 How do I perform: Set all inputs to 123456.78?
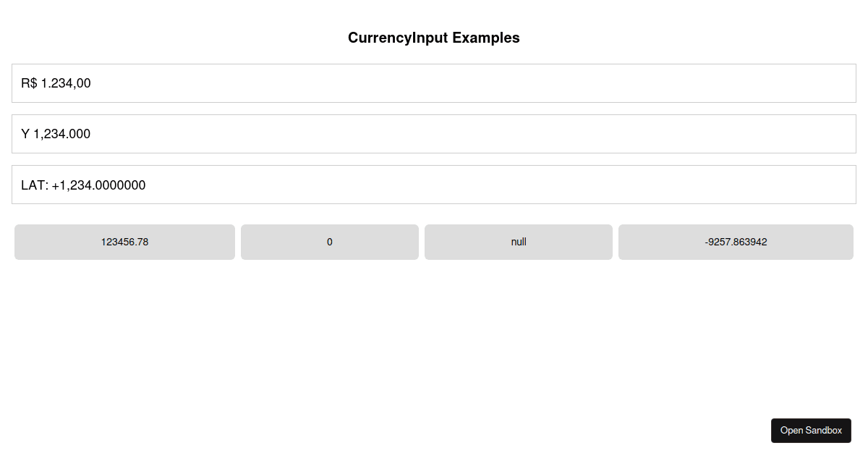pyautogui.click(x=124, y=242)
